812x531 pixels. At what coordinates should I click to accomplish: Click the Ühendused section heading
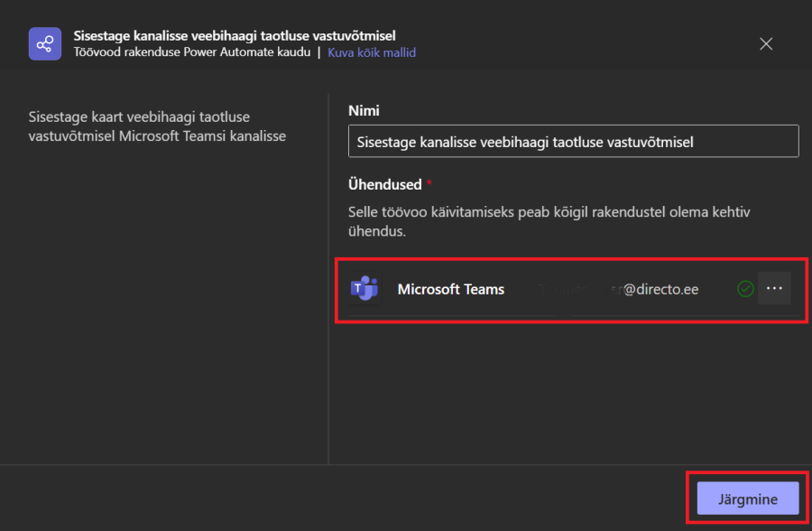click(x=384, y=184)
